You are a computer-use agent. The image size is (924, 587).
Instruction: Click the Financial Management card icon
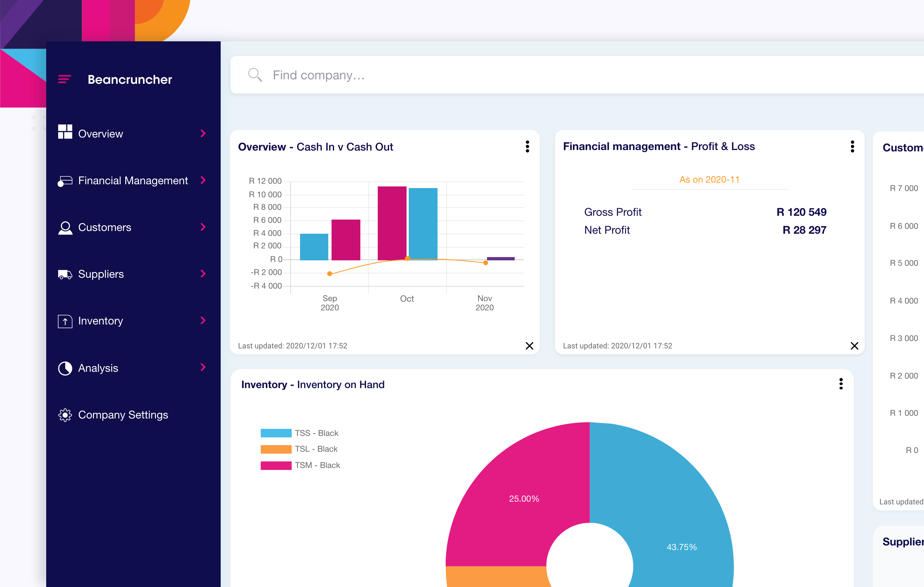point(65,181)
